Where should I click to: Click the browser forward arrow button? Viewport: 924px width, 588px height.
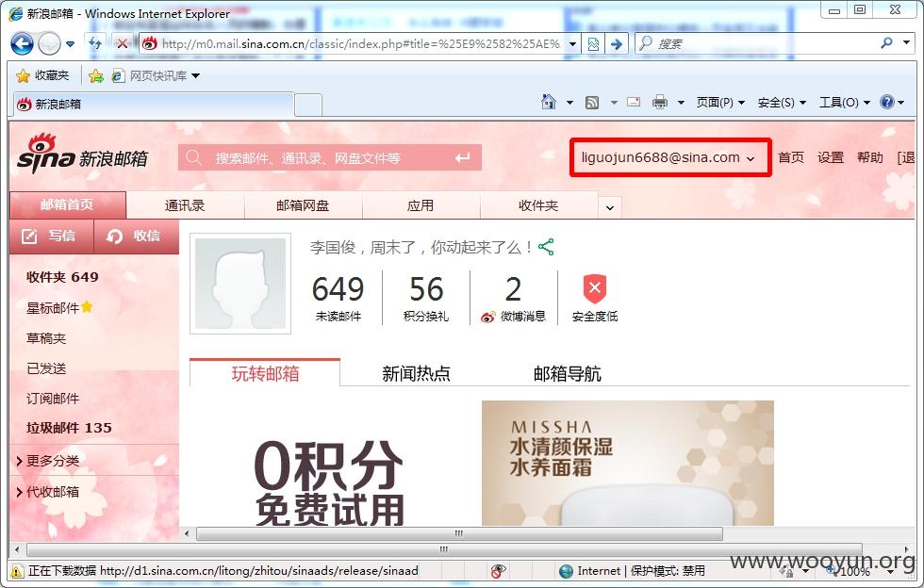pos(49,43)
